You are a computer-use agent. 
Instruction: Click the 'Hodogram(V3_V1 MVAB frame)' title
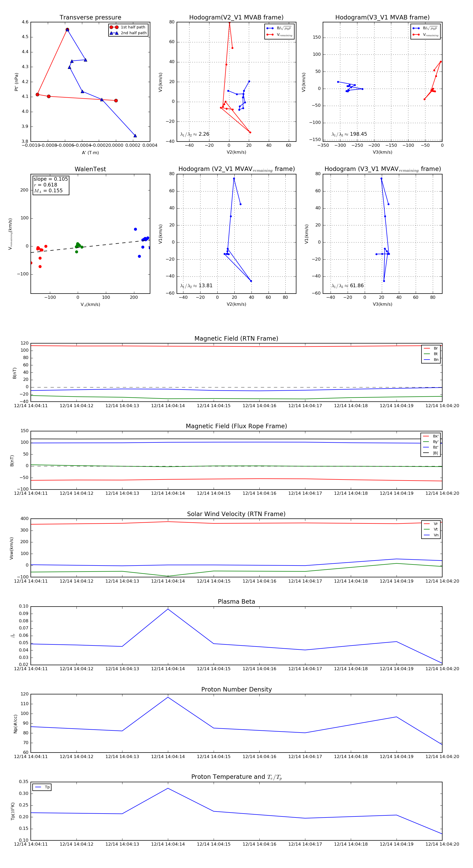382,18
